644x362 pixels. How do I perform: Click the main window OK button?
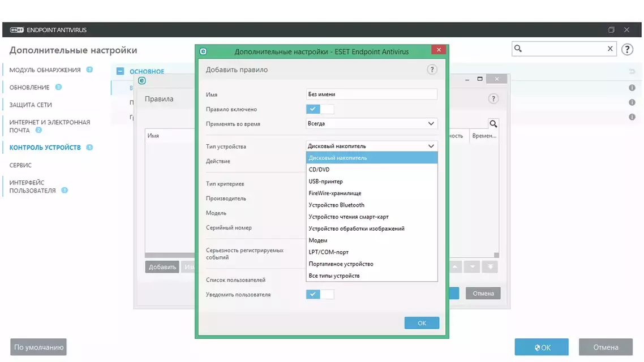coord(542,347)
